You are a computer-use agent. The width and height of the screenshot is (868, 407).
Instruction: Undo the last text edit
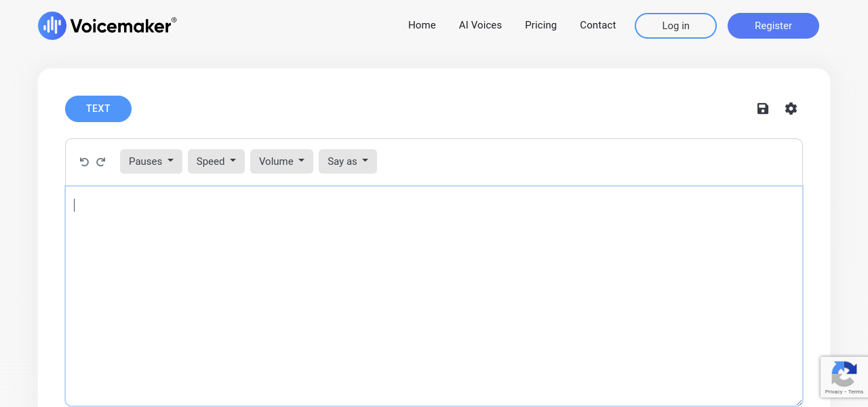pyautogui.click(x=84, y=161)
